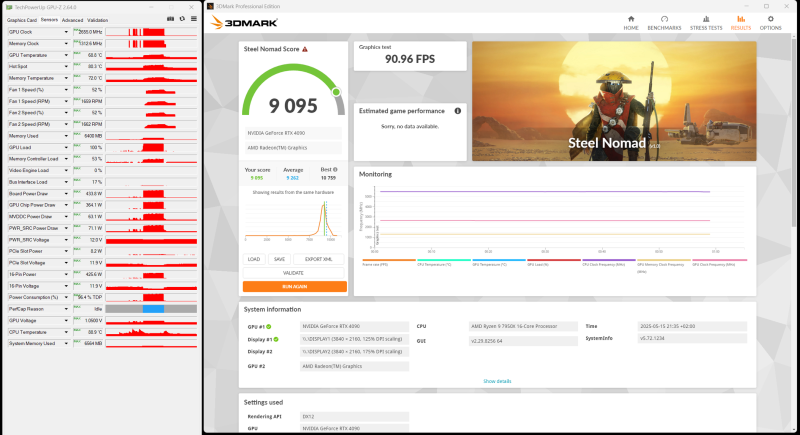Open the GPU Temperature sensor dropdown
Screen dimensions: 800x435
pos(66,55)
